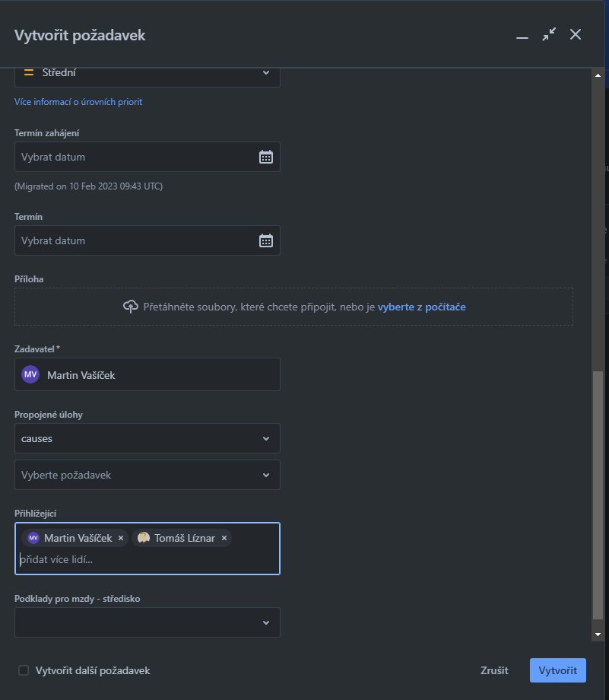Focus the Termín zahájení date field

click(x=147, y=157)
